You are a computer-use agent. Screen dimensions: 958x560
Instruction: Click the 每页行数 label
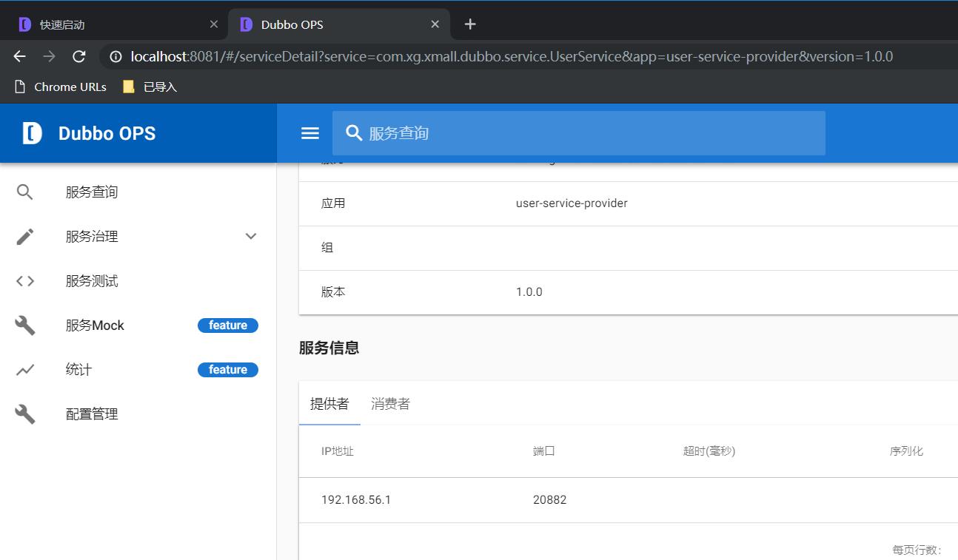[917, 550]
